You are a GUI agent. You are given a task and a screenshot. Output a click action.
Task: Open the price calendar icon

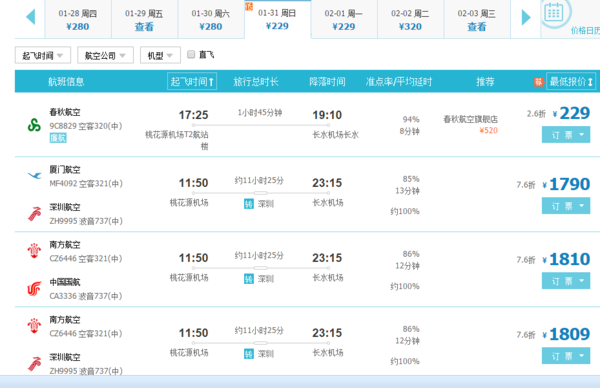[554, 13]
